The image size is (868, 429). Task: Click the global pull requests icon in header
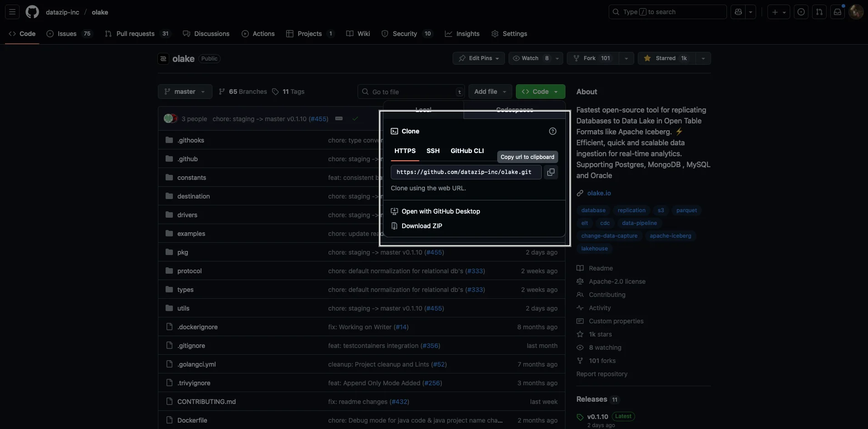tap(819, 12)
